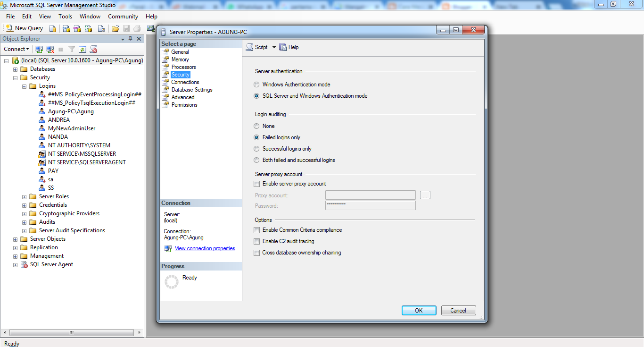Collapse the Security folder
644x347 pixels.
point(16,77)
